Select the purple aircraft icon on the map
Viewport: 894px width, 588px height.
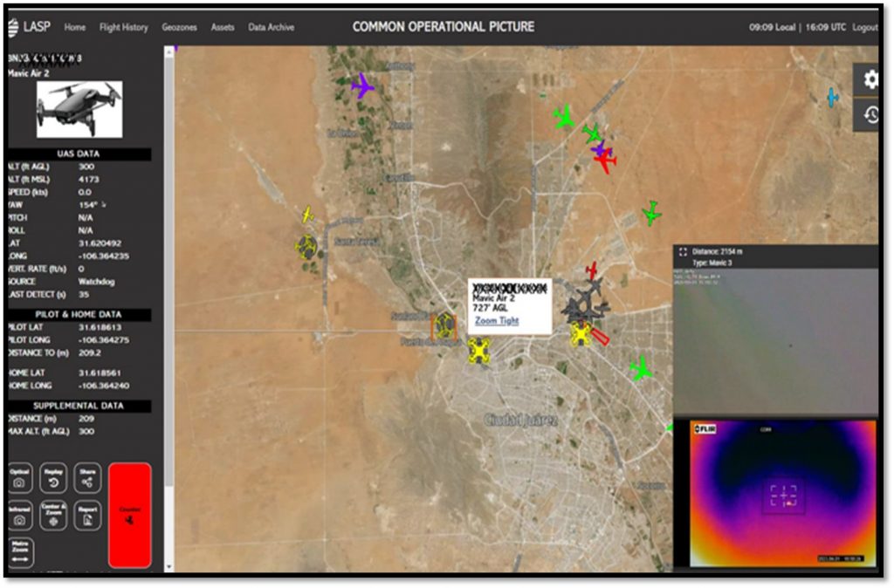[x=361, y=85]
